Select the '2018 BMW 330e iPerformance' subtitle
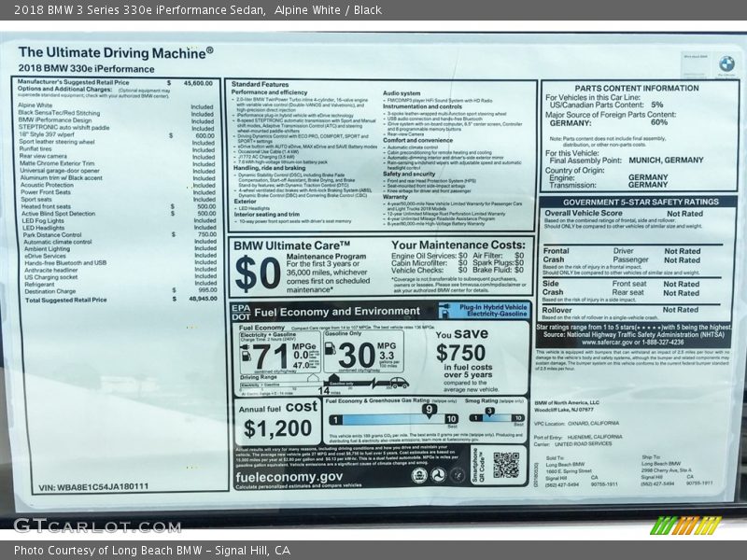The image size is (747, 560). [86, 69]
